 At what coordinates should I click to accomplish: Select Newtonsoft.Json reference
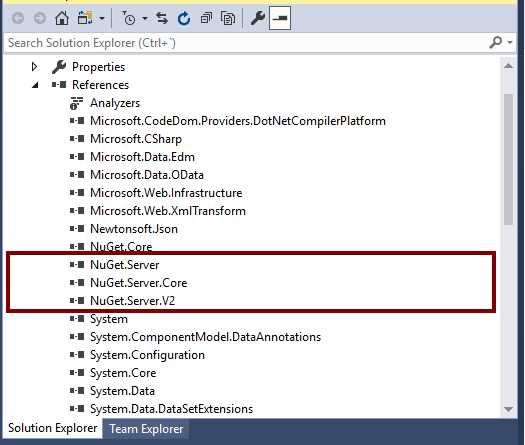tap(134, 229)
